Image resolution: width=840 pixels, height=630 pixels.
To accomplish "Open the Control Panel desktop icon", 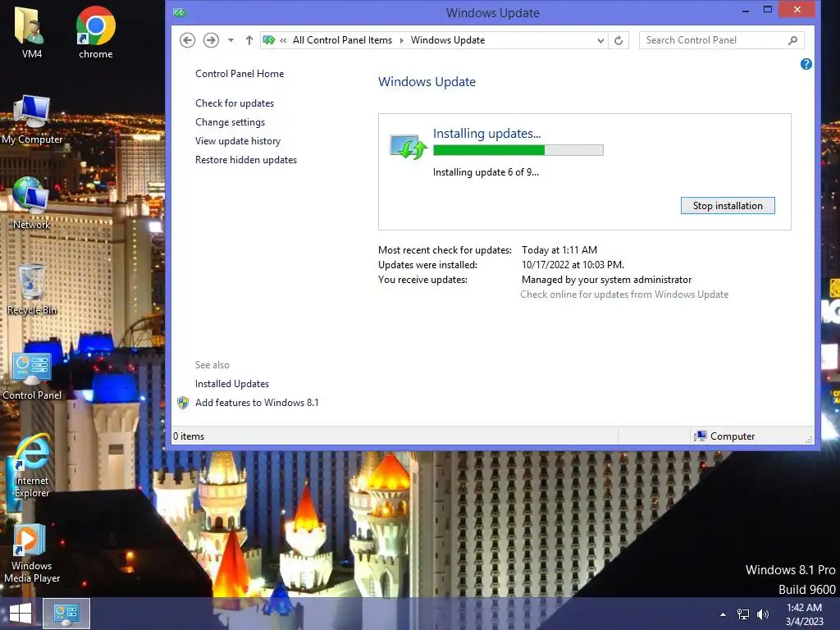I will click(32, 376).
